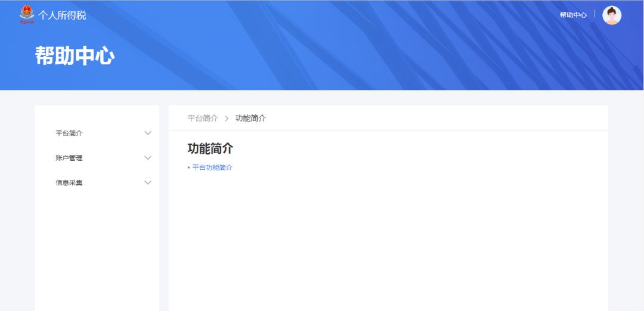Open the user avatar profile picture

coord(612,15)
